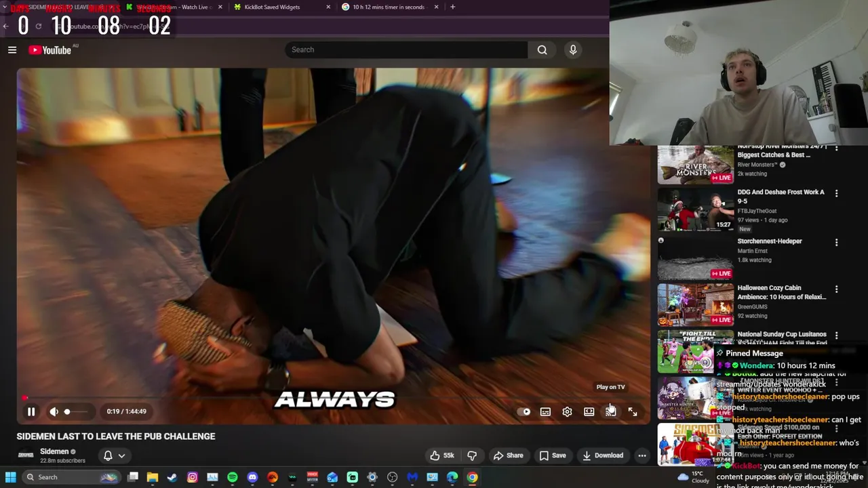Open options for Storchennest-Hedeper video
The height and width of the screenshot is (488, 868).
tap(836, 242)
